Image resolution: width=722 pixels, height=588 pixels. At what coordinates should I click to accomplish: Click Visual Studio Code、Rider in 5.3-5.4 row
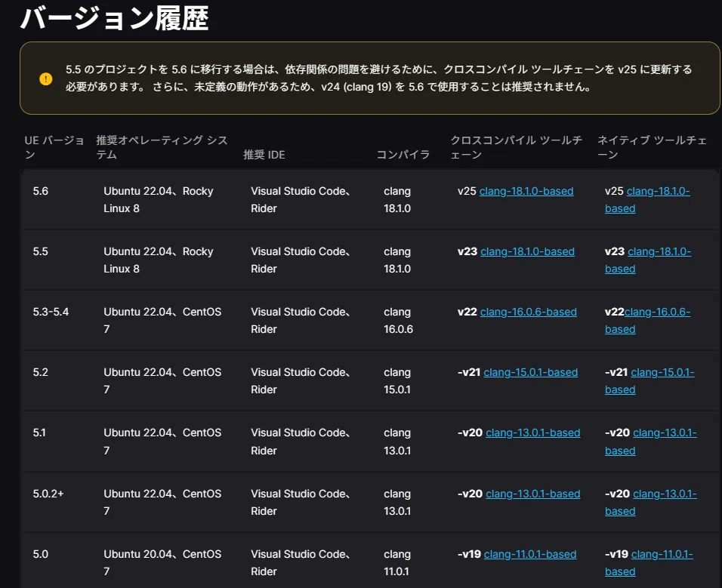(301, 321)
